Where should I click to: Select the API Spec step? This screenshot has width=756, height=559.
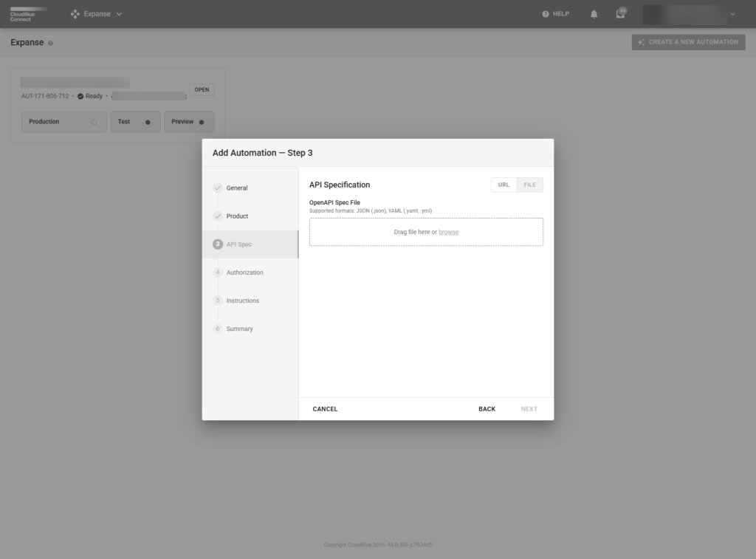point(250,244)
